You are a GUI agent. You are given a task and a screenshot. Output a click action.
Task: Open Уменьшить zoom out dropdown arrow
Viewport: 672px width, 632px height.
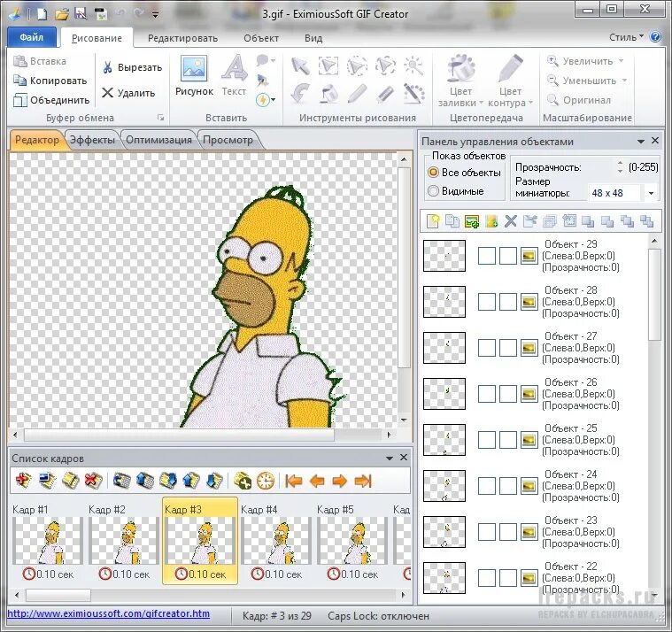[x=624, y=81]
